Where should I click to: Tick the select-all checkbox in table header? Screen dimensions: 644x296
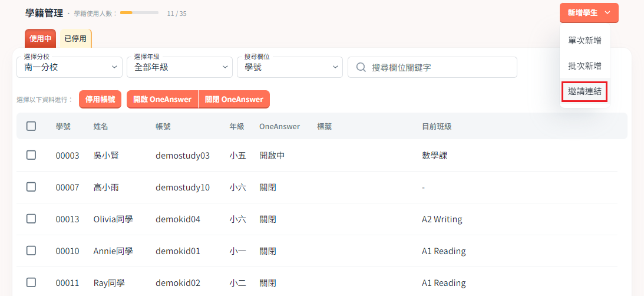(x=31, y=126)
